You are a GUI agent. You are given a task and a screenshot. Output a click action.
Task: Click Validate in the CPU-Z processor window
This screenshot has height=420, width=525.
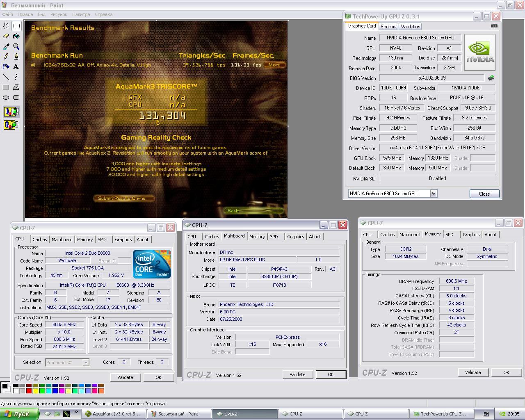tap(125, 377)
